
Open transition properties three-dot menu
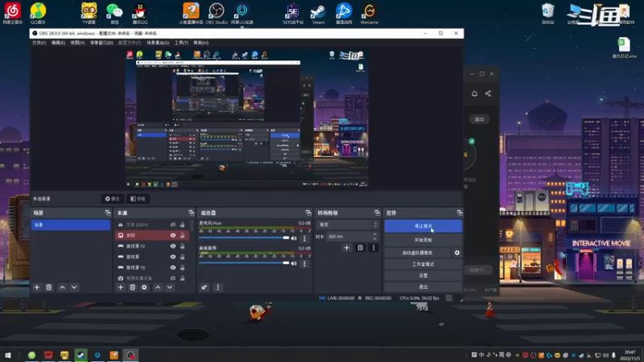pyautogui.click(x=374, y=248)
